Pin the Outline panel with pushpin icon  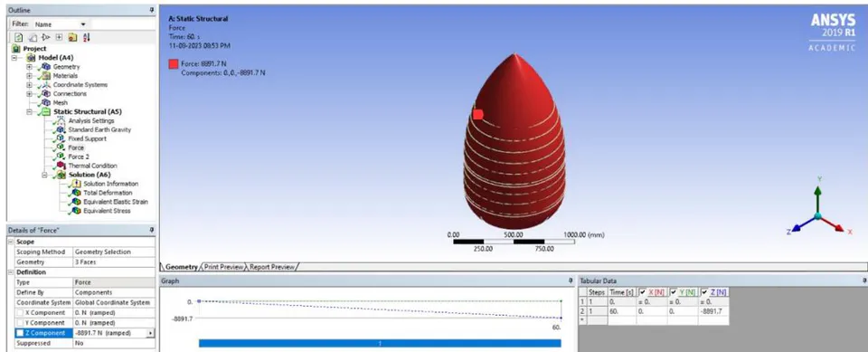point(152,10)
